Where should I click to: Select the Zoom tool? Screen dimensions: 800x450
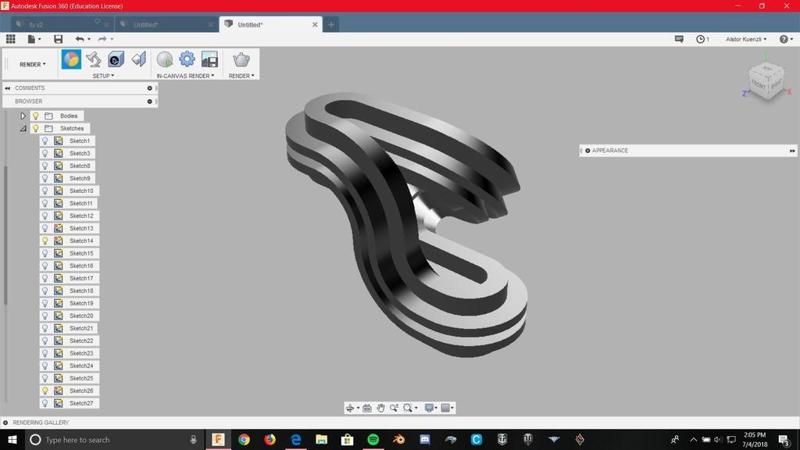[x=394, y=408]
